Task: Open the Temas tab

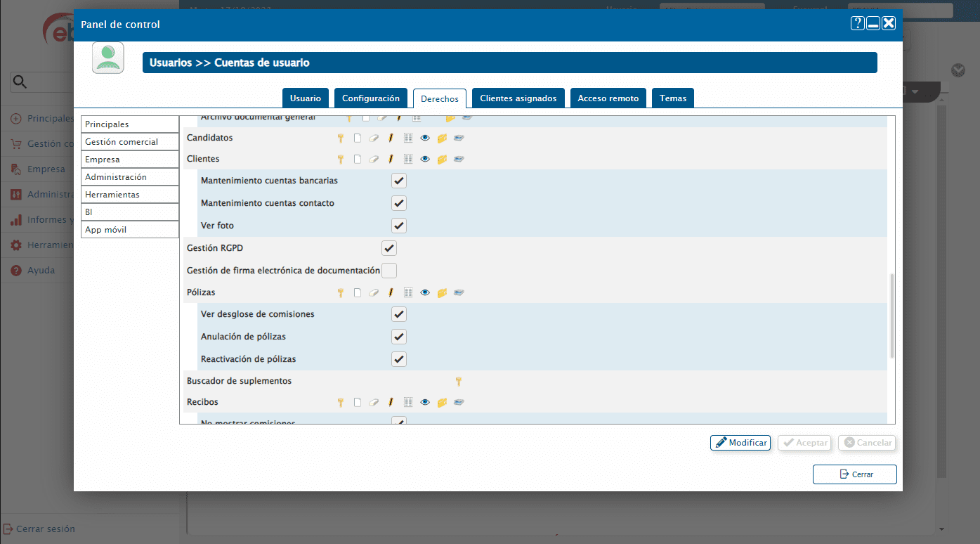Action: (673, 98)
